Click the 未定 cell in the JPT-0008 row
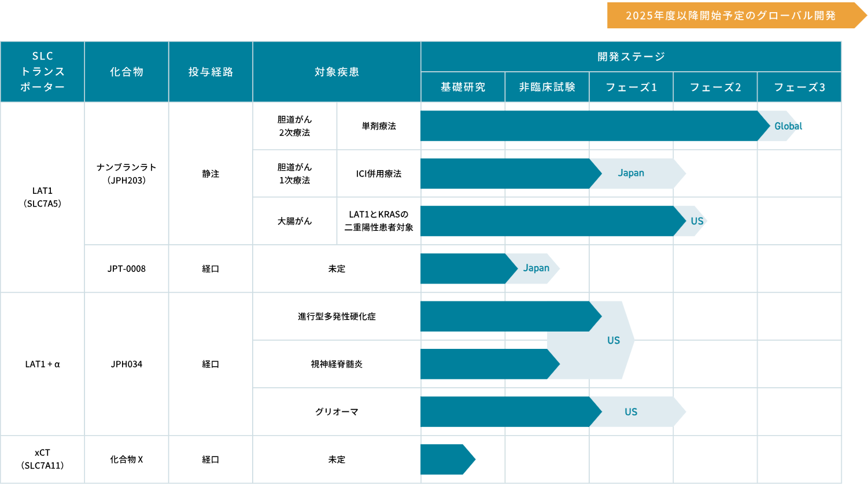Screen dimensions: 868x486 point(337,268)
